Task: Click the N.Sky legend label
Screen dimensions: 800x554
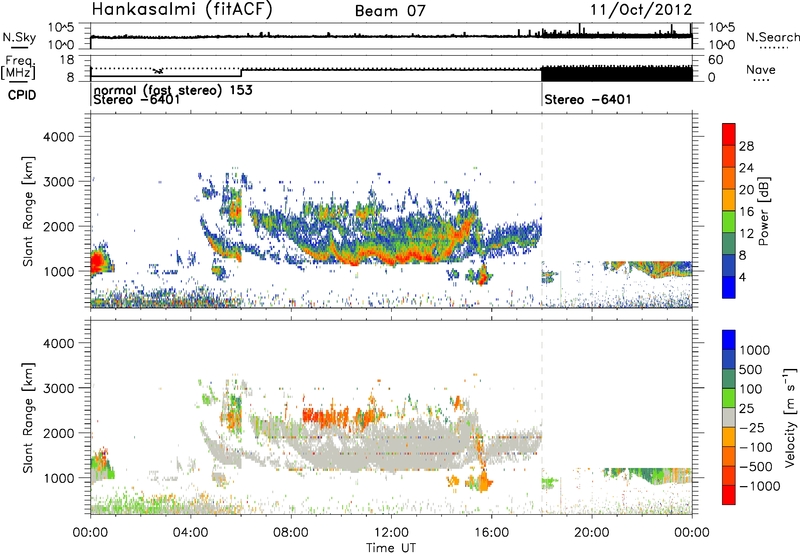Action: click(x=19, y=38)
